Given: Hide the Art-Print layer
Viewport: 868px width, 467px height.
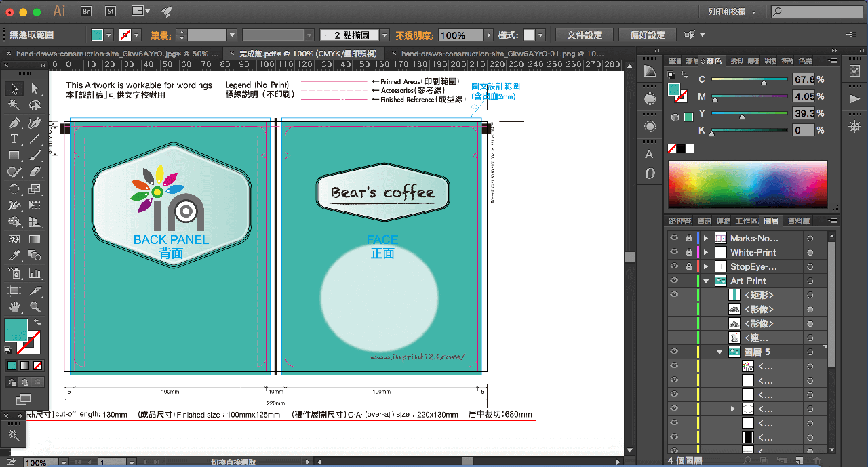Looking at the screenshot, I should tap(673, 281).
